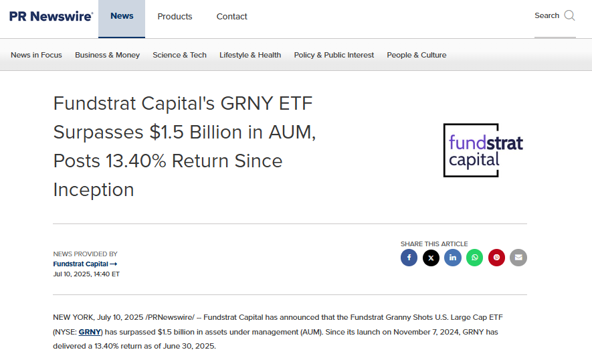Share article by email icon
Image resolution: width=592 pixels, height=364 pixels.
click(518, 258)
